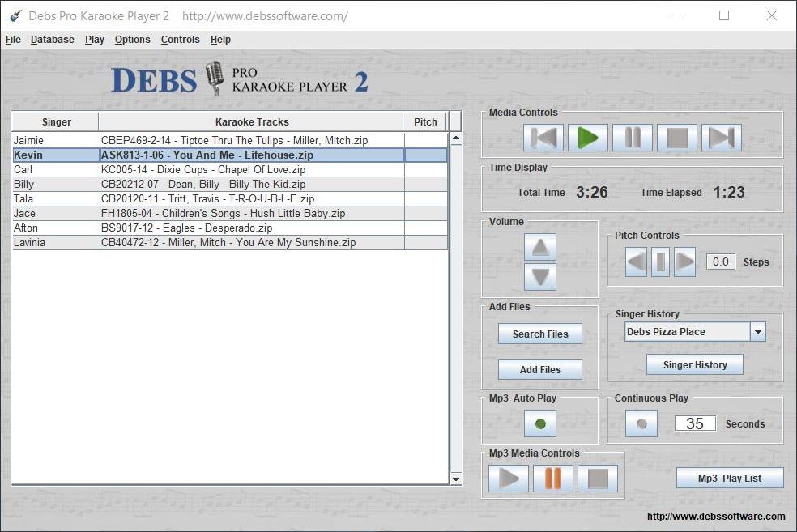Select Carl's Chapel Of Love track
797x532 pixels.
coord(230,170)
